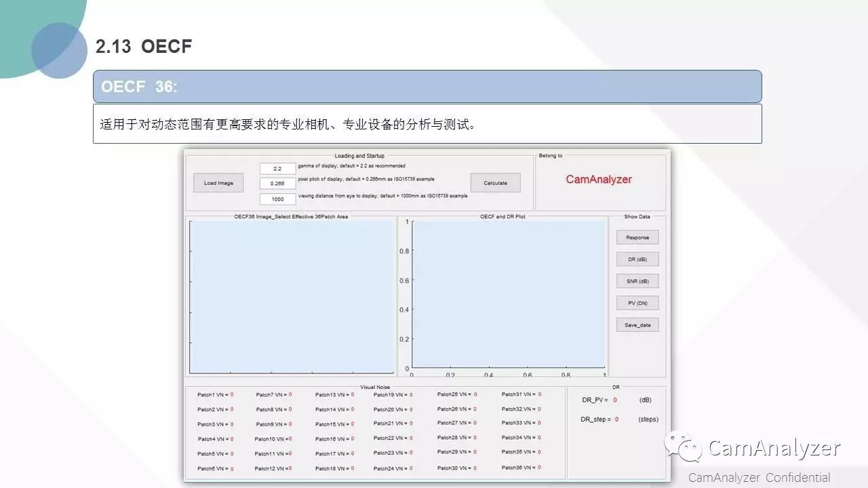The height and width of the screenshot is (488, 868).
Task: Click the OECF36 image selection area
Action: pyautogui.click(x=292, y=297)
